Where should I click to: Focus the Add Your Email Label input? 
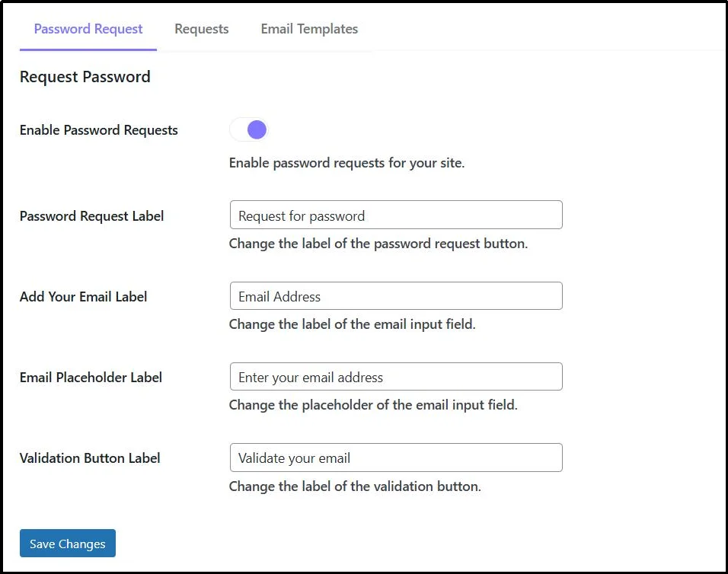395,295
